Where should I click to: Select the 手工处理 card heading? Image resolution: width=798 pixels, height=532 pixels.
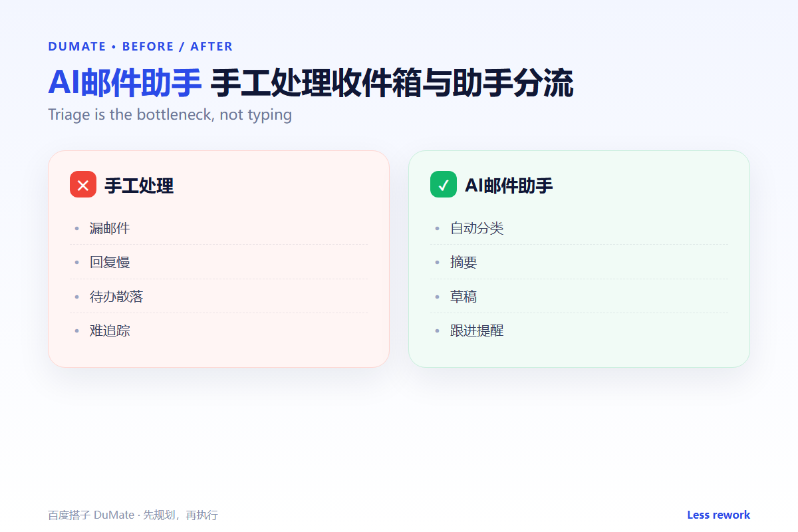[139, 186]
